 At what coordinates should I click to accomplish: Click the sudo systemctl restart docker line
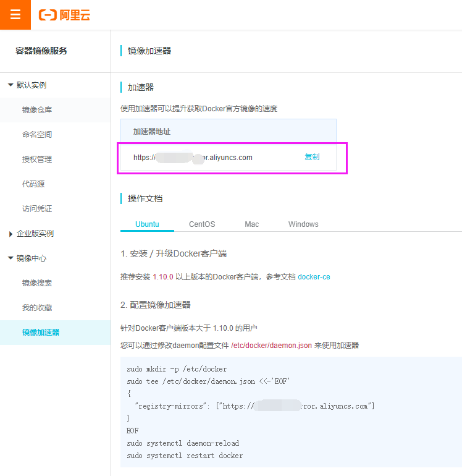(x=185, y=456)
